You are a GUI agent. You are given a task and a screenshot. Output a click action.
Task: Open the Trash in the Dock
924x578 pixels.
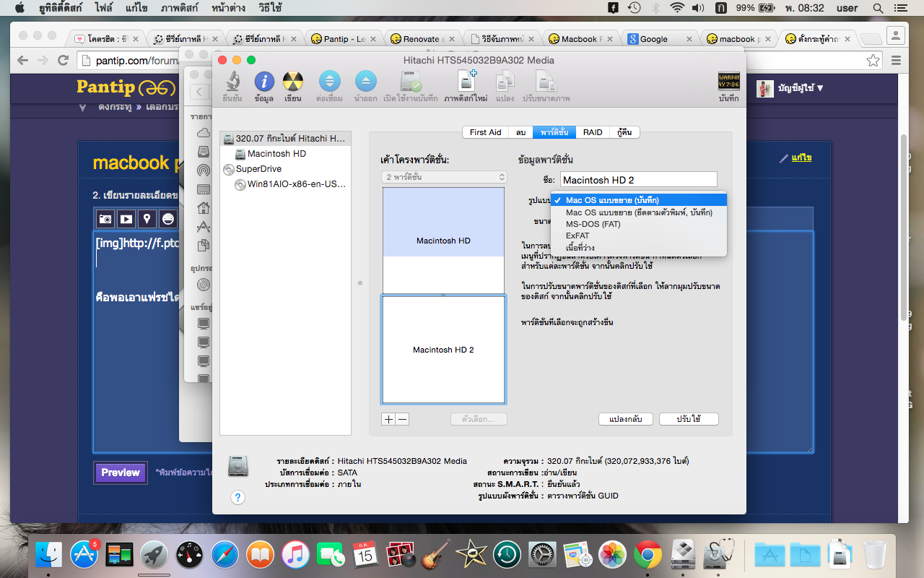pyautogui.click(x=874, y=555)
